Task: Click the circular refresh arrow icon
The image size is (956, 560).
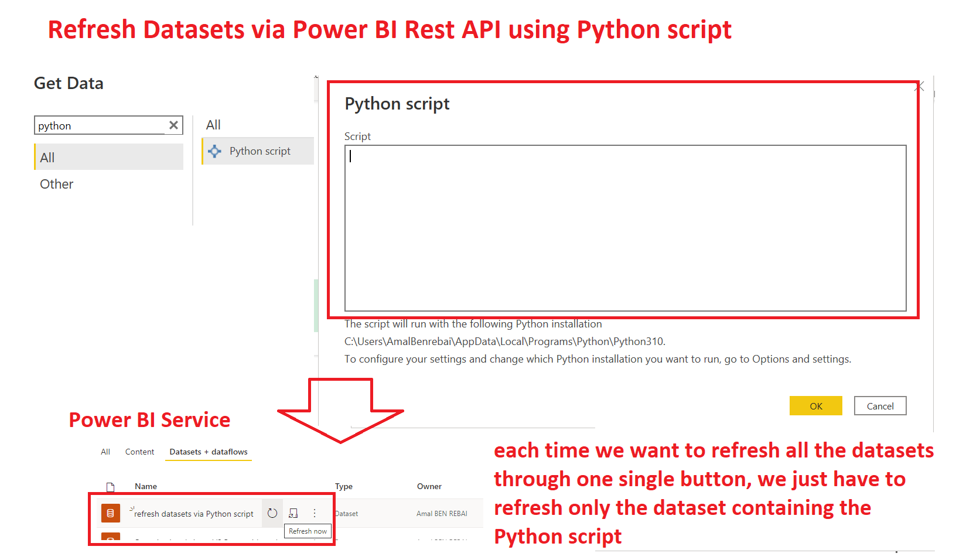Action: click(272, 513)
